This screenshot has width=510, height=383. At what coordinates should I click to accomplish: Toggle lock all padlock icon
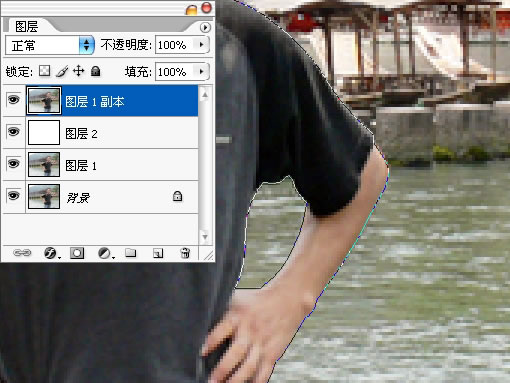[96, 71]
